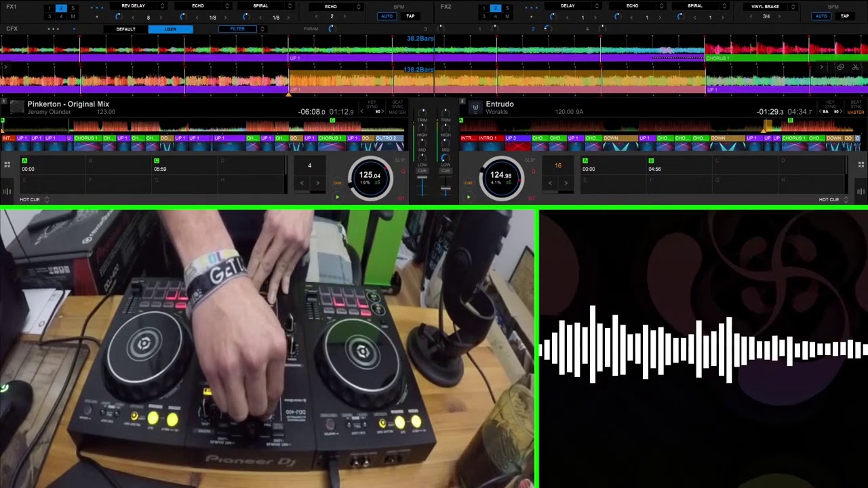This screenshot has height=488, width=868.
Task: Toggle channel 1 headphone CUE in mixer
Action: click(422, 171)
